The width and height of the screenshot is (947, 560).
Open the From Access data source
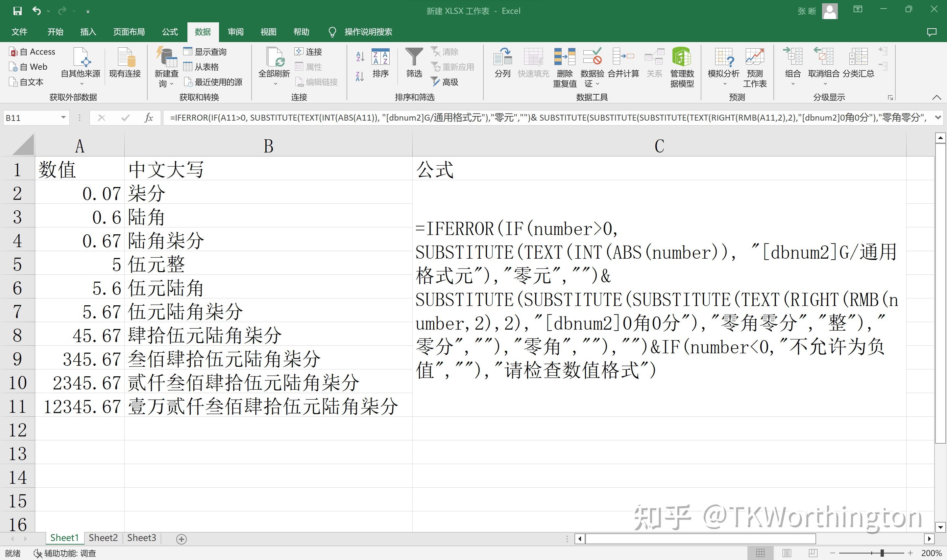pyautogui.click(x=32, y=52)
